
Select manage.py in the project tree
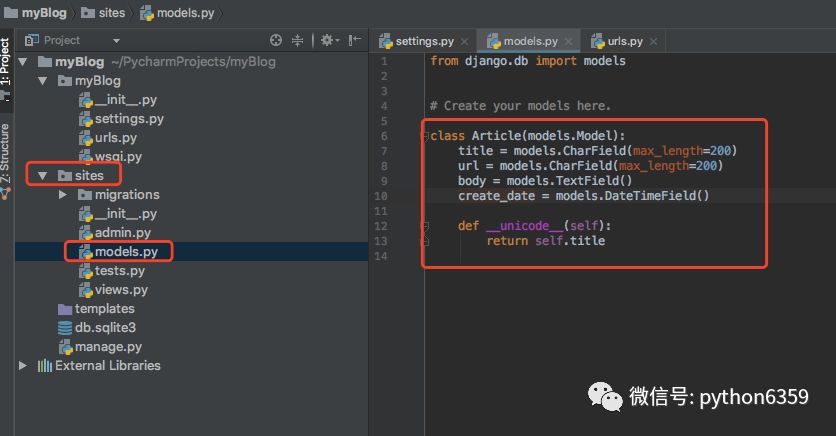(x=108, y=347)
